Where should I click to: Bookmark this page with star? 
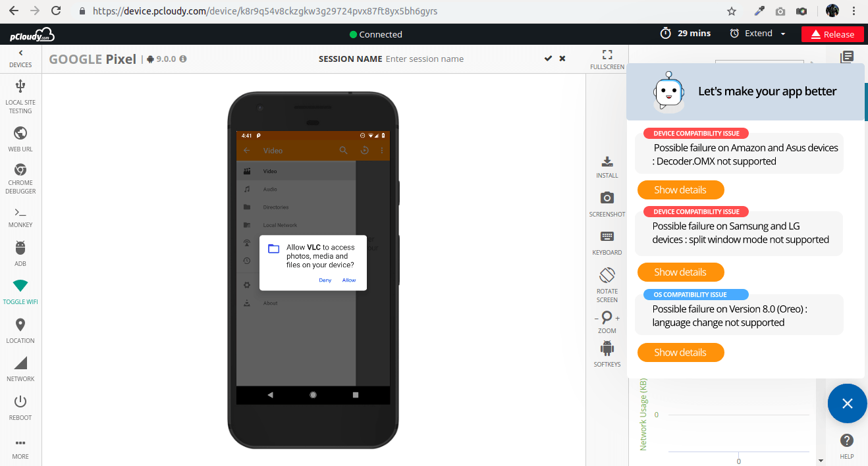[732, 11]
